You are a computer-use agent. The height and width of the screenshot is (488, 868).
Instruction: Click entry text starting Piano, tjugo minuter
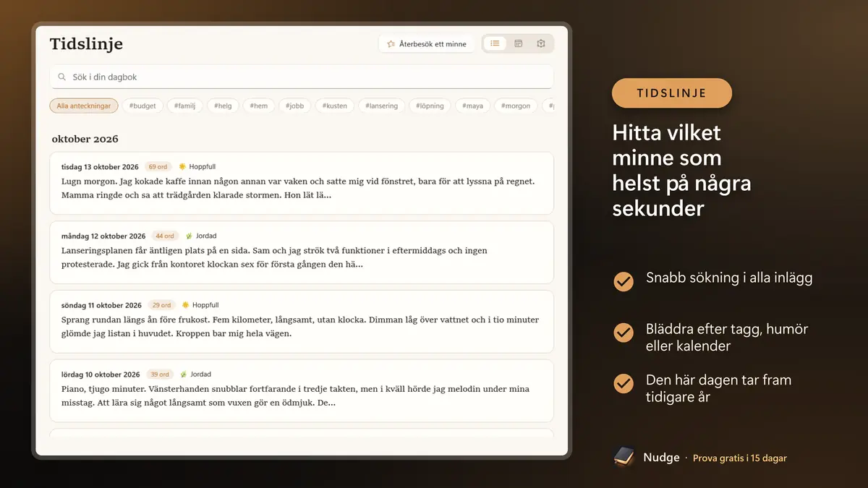295,396
